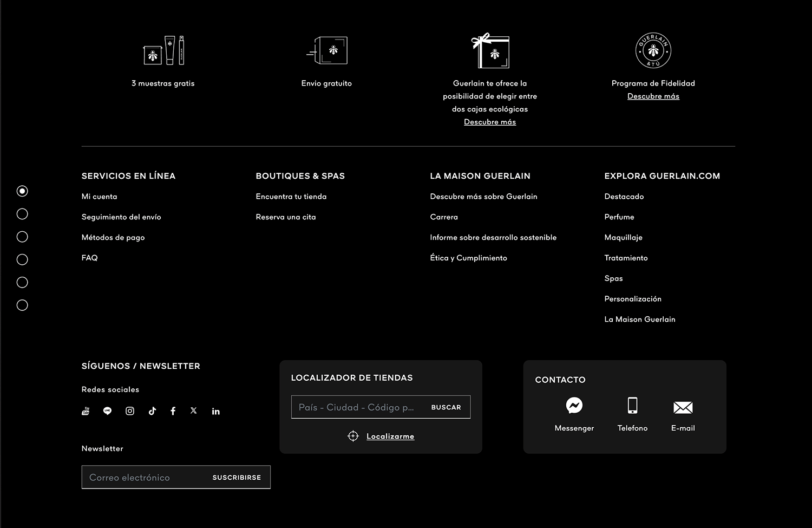Go to Perfume section
Screen dimensions: 812x528
[619, 217]
